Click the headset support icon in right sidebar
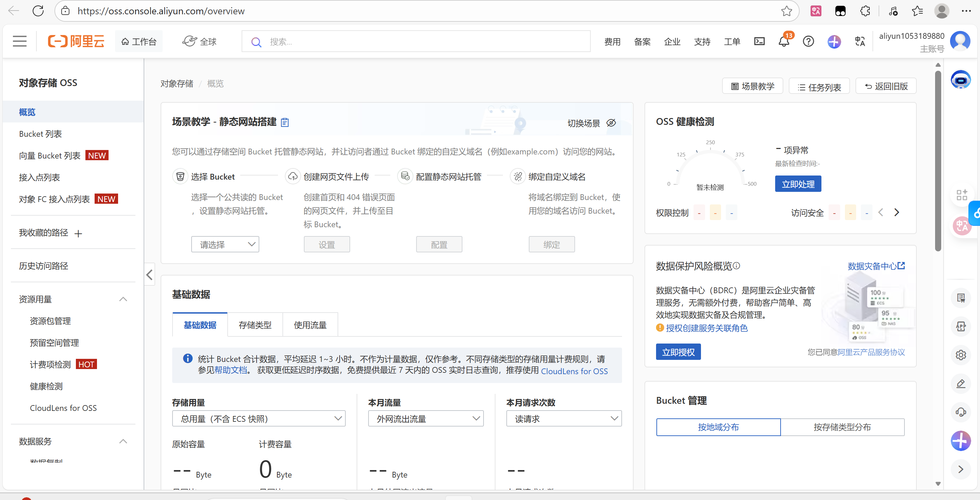The height and width of the screenshot is (500, 980). pyautogui.click(x=961, y=412)
